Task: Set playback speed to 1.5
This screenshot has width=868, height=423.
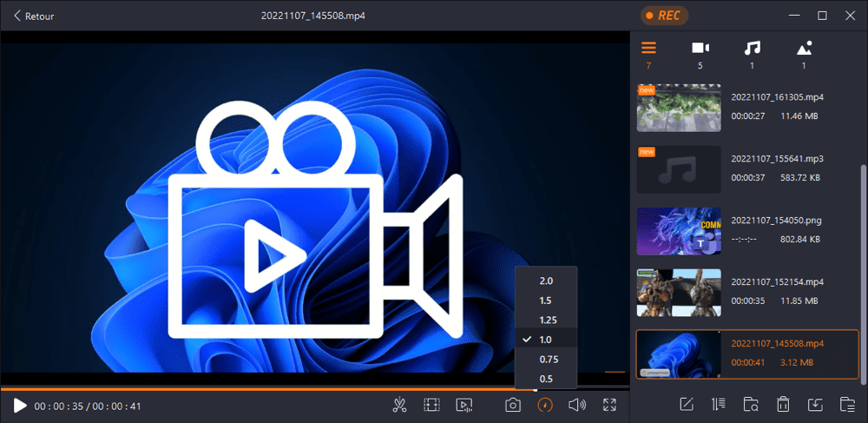Action: pyautogui.click(x=546, y=300)
